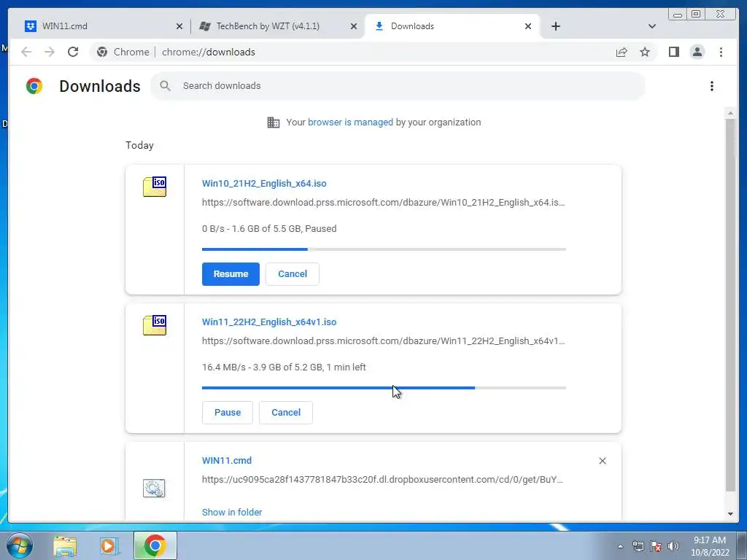This screenshot has width=747, height=560.
Task: Open the side panel icon
Action: tap(673, 52)
